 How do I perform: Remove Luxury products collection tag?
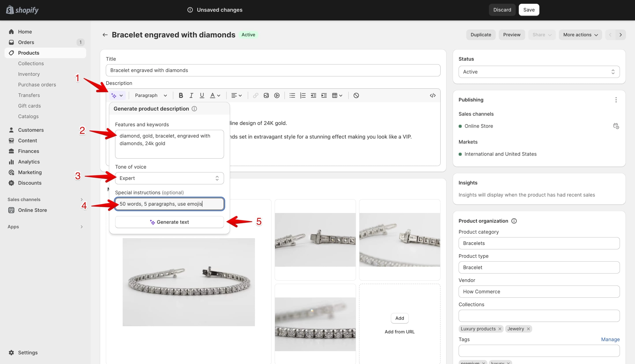pos(500,329)
